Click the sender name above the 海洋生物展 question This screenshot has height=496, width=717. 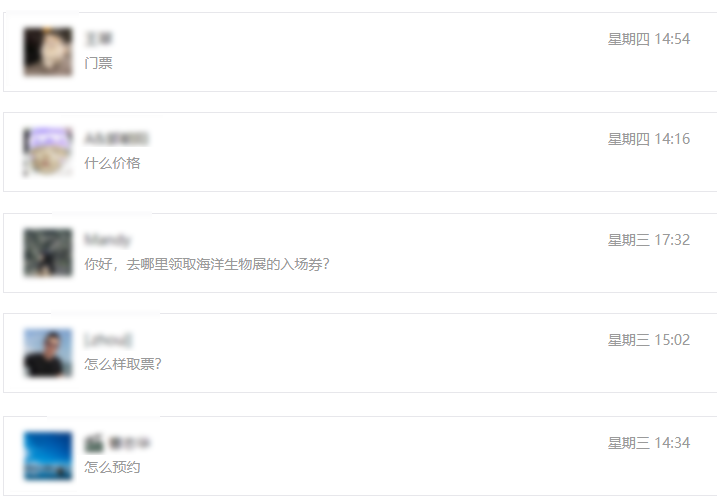coord(107,240)
